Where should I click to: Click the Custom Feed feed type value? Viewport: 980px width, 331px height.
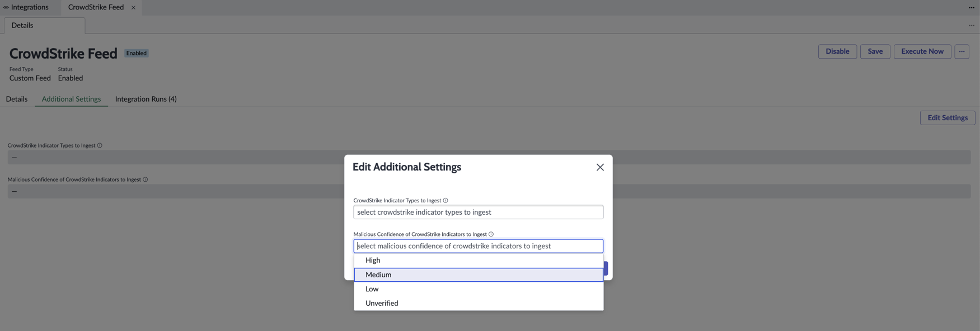pos(30,78)
